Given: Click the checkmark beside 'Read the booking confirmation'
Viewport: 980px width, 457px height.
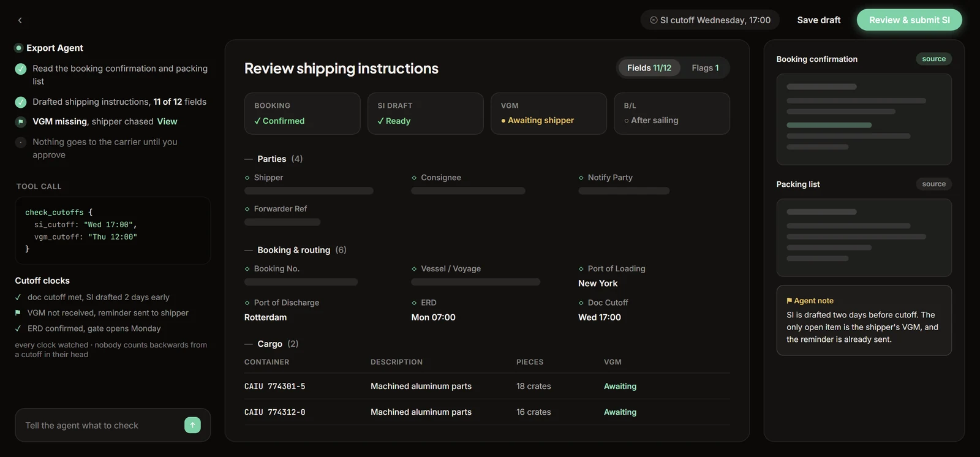Looking at the screenshot, I should tap(21, 69).
